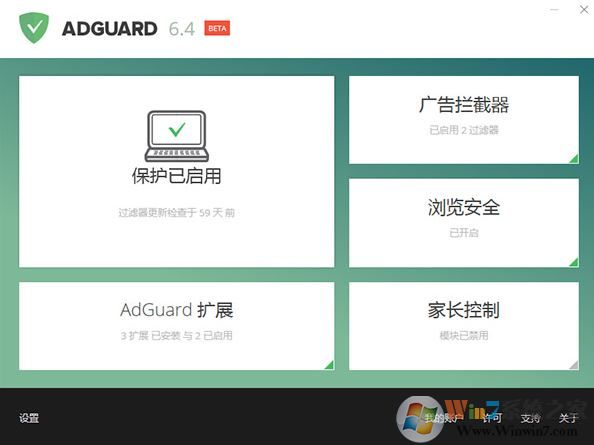Image resolution: width=594 pixels, height=445 pixels.
Task: Click the 保护已启用 status heading
Action: [177, 176]
